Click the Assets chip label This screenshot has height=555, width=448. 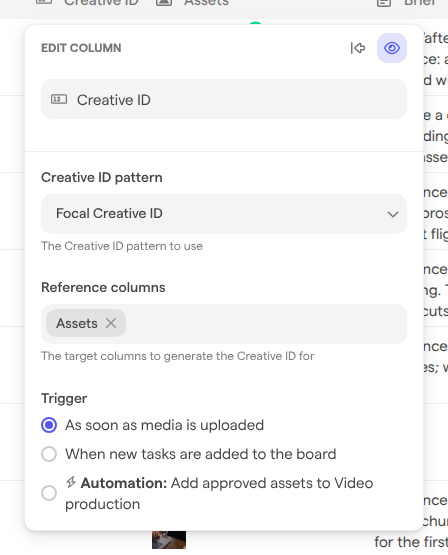77,323
